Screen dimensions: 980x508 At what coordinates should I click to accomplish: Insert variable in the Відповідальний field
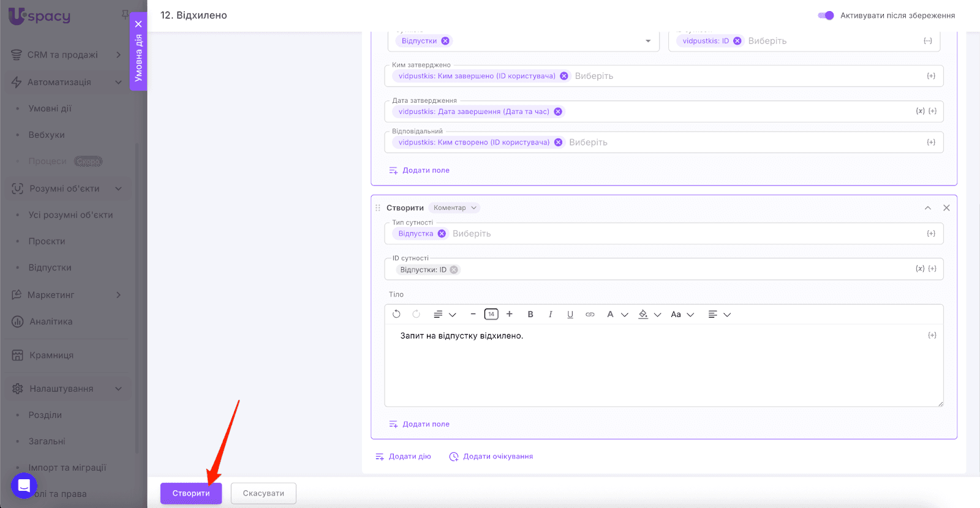pos(931,142)
